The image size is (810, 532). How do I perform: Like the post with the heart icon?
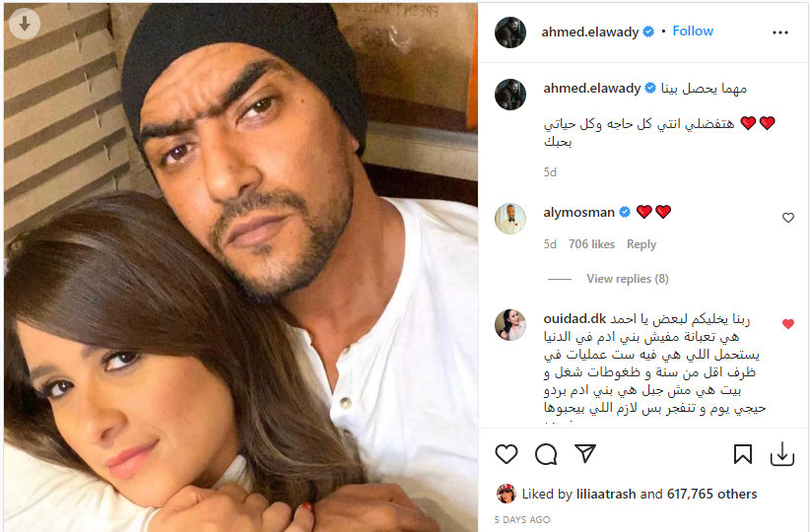[x=506, y=454]
